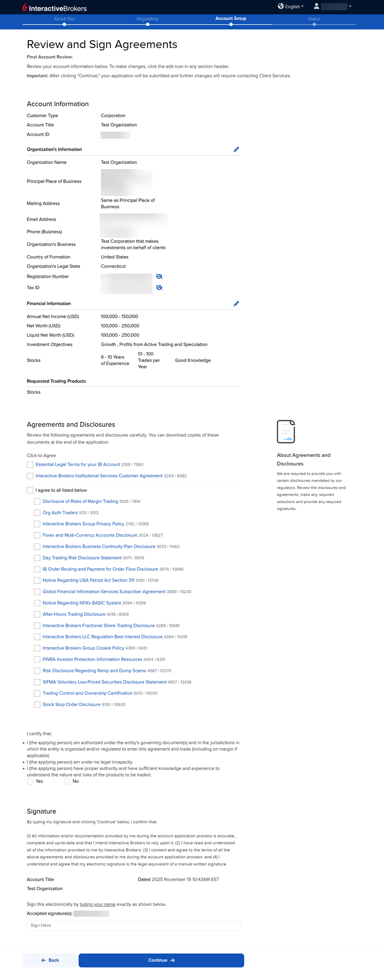
Task: Open Group Cookie Policy link
Action: 83,648
